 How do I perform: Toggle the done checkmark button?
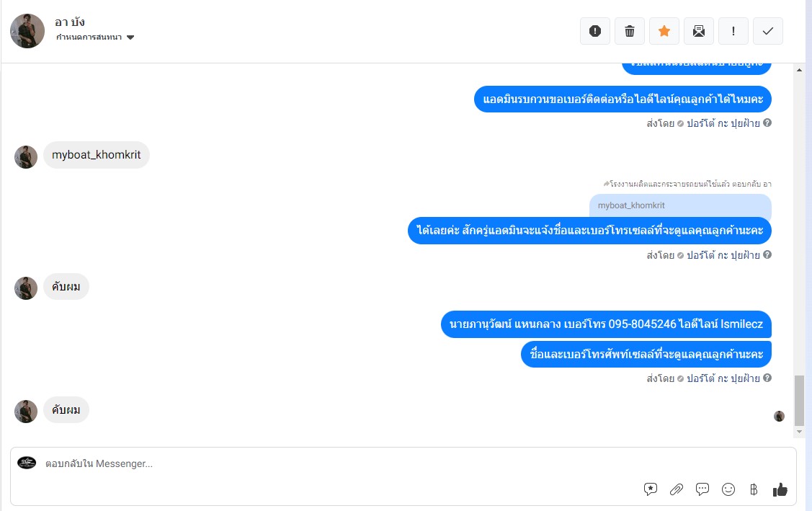[768, 31]
